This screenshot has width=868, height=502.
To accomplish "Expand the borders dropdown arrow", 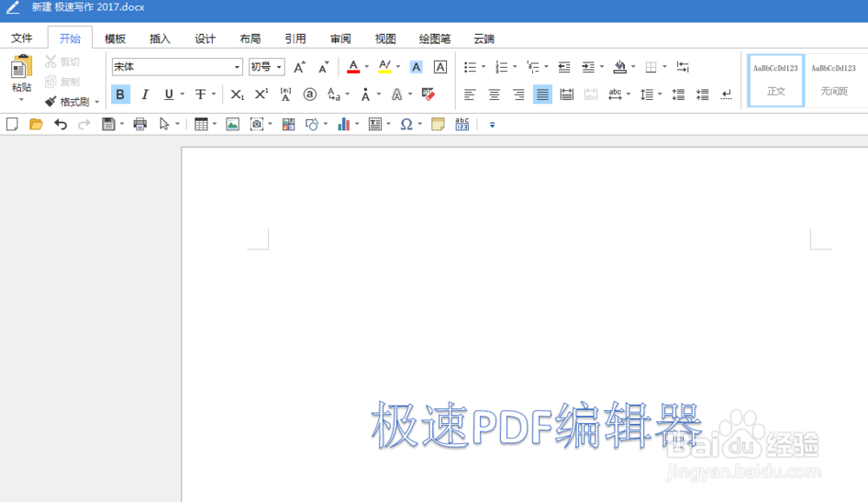I will coord(664,67).
